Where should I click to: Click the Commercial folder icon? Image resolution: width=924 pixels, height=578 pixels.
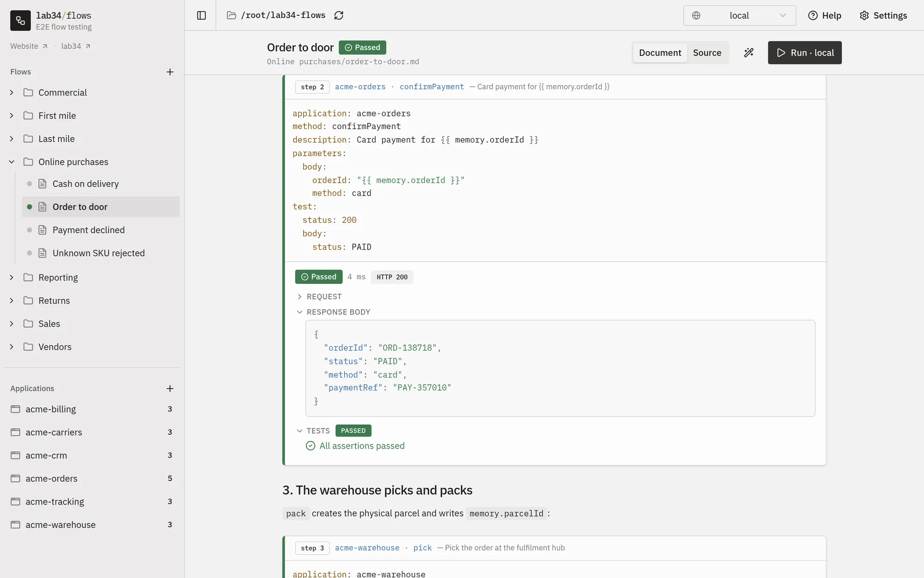pos(28,92)
